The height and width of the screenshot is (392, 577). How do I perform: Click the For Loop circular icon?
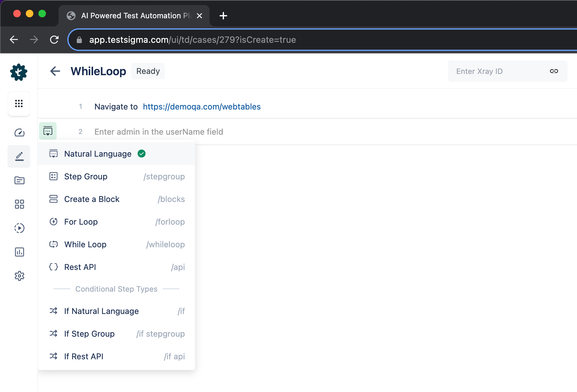pyautogui.click(x=53, y=221)
